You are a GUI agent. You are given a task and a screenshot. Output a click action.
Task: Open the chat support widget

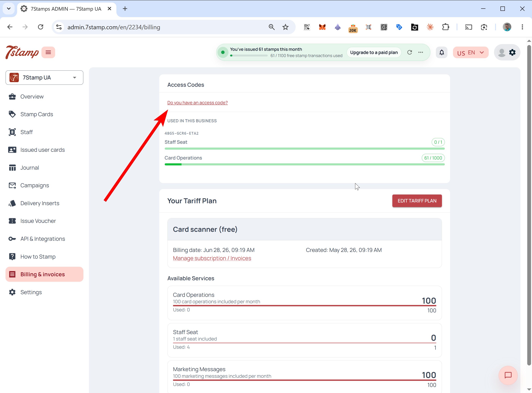click(508, 375)
